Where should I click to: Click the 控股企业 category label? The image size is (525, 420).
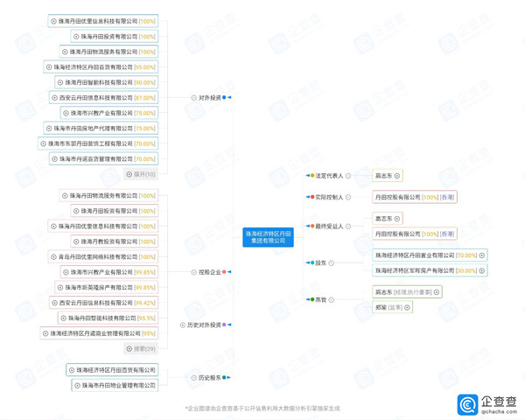tap(210, 272)
